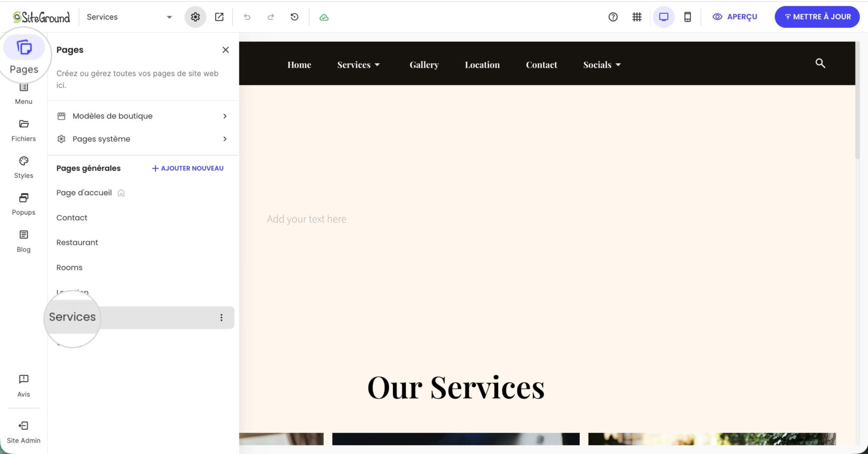
Task: Open the Services page selector dropdown
Action: coord(129,17)
